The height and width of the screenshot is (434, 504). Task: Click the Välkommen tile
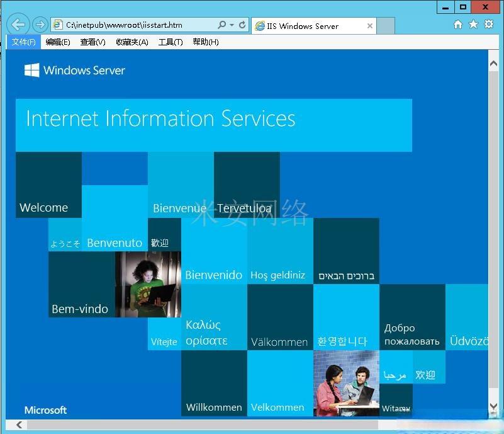[280, 317]
